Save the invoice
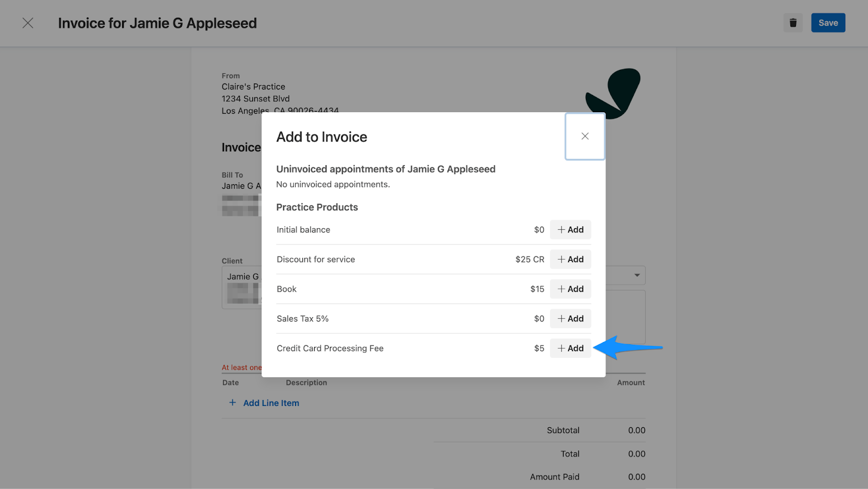The height and width of the screenshot is (489, 868). [828, 23]
